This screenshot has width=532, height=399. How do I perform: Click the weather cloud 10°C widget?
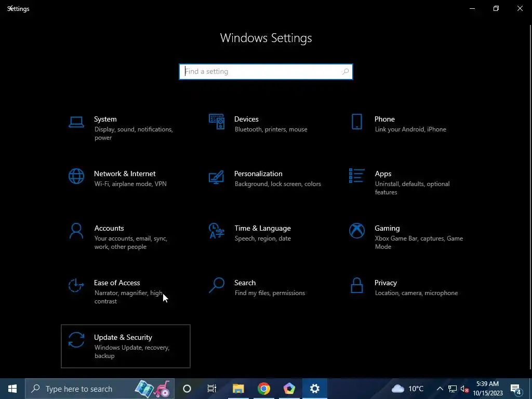coord(407,389)
